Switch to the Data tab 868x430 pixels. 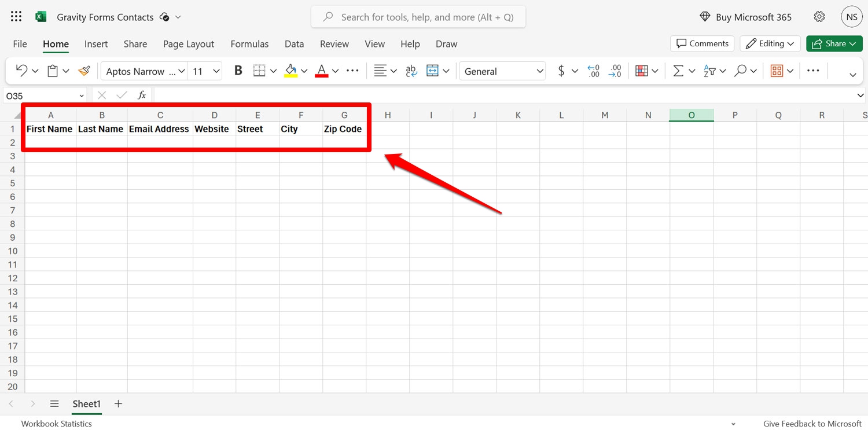point(294,44)
